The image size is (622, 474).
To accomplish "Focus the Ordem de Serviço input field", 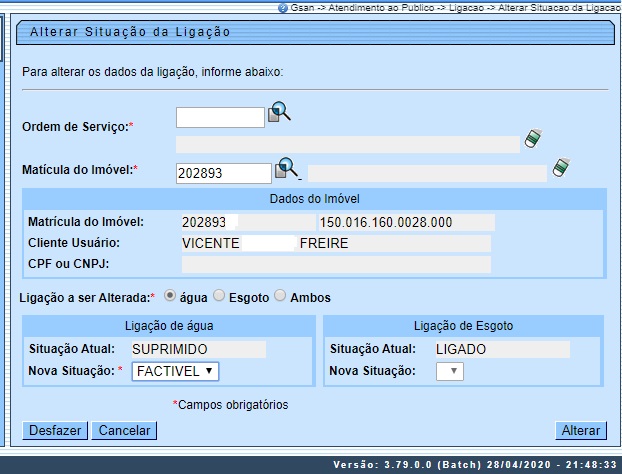I will point(220,118).
